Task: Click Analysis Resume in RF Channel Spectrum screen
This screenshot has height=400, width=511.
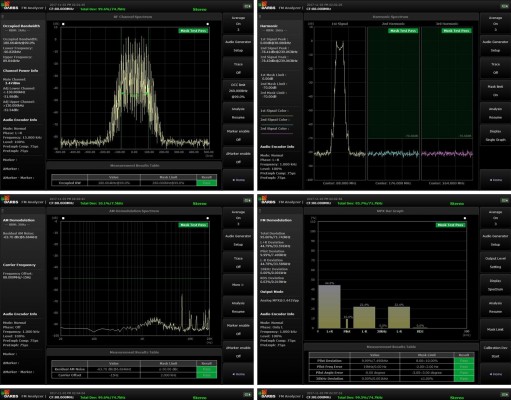Action: 238,113
